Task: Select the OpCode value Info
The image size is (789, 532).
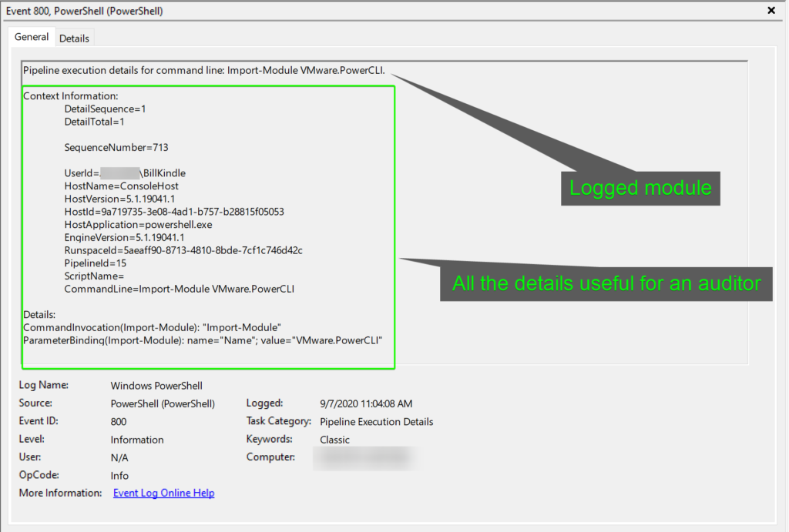Action: tap(119, 476)
